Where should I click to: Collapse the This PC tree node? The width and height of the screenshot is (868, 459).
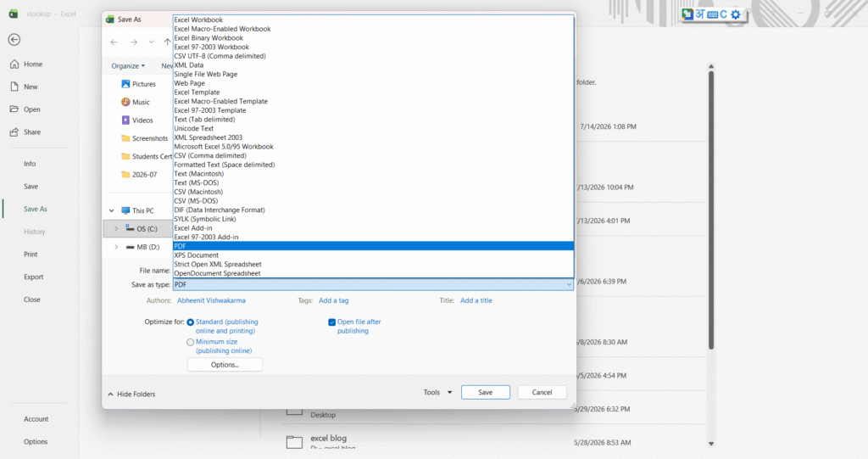[112, 210]
